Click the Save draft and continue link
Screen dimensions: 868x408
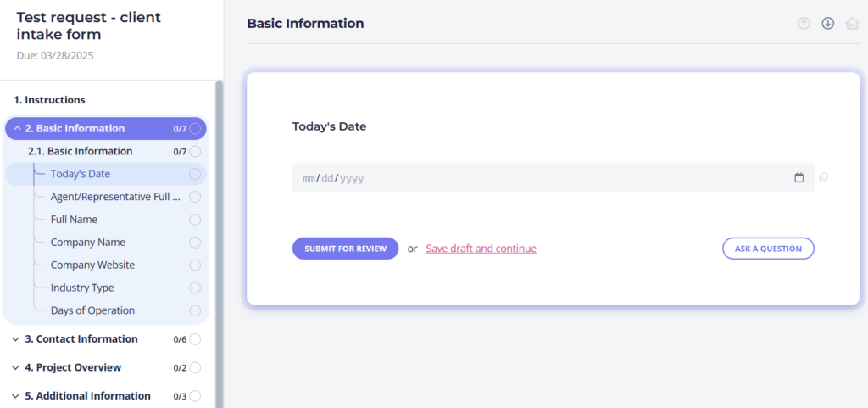481,249
